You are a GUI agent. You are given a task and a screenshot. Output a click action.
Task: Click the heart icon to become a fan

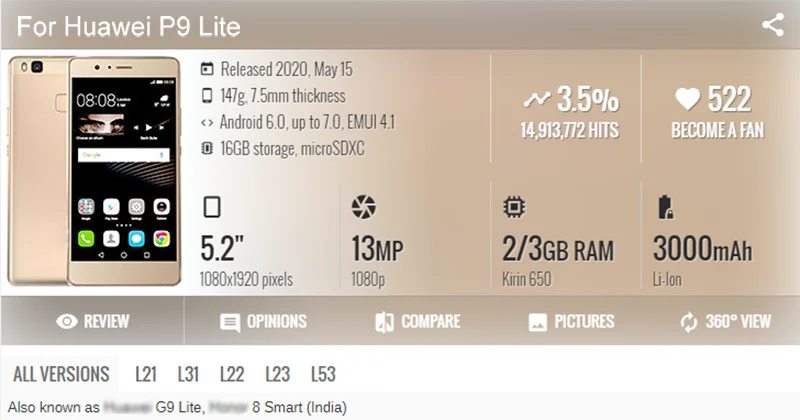(687, 98)
